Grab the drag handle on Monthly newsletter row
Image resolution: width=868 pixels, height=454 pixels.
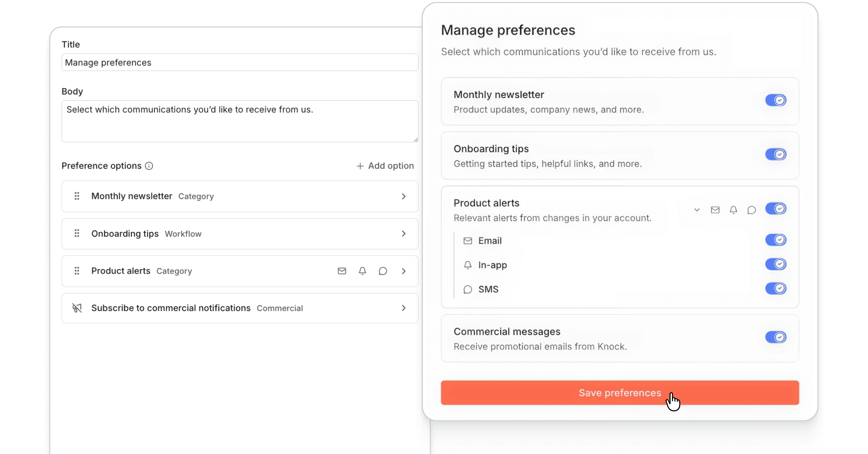(77, 196)
